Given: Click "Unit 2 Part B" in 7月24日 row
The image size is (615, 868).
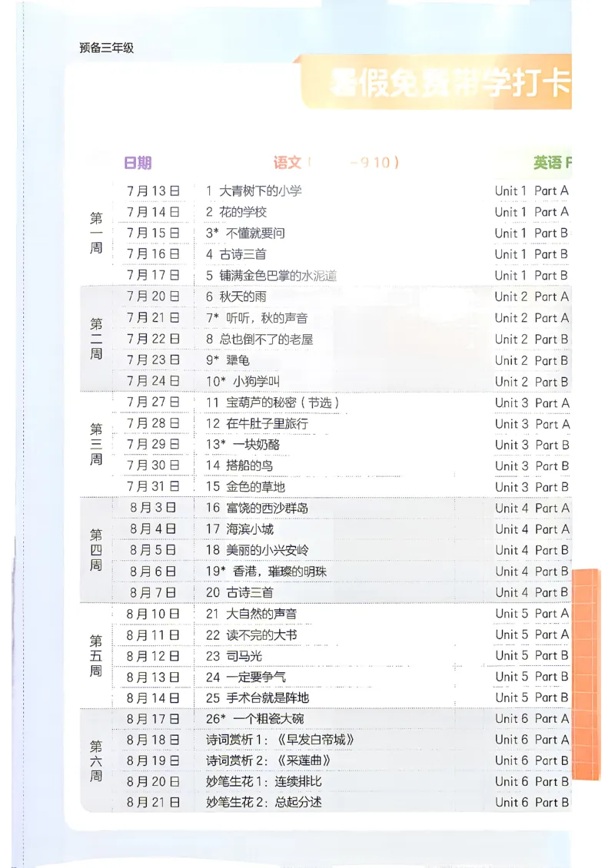Looking at the screenshot, I should click(x=532, y=382).
